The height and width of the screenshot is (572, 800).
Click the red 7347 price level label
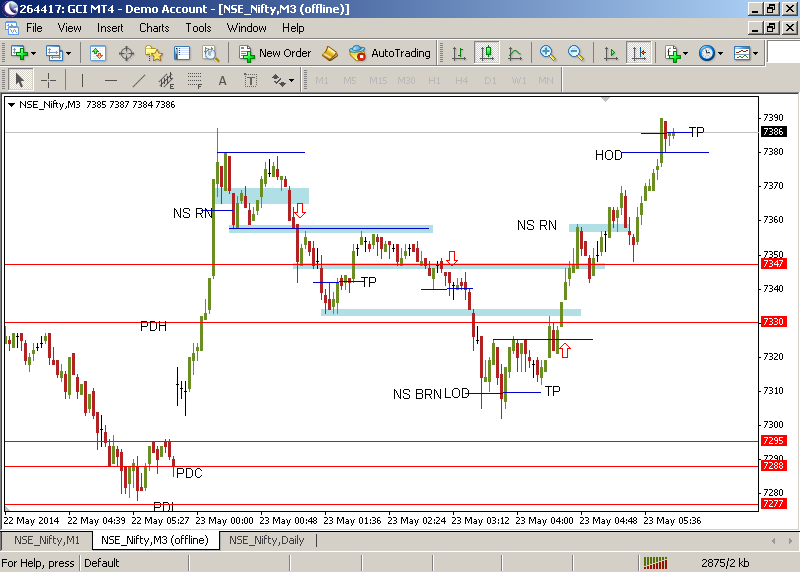(773, 264)
